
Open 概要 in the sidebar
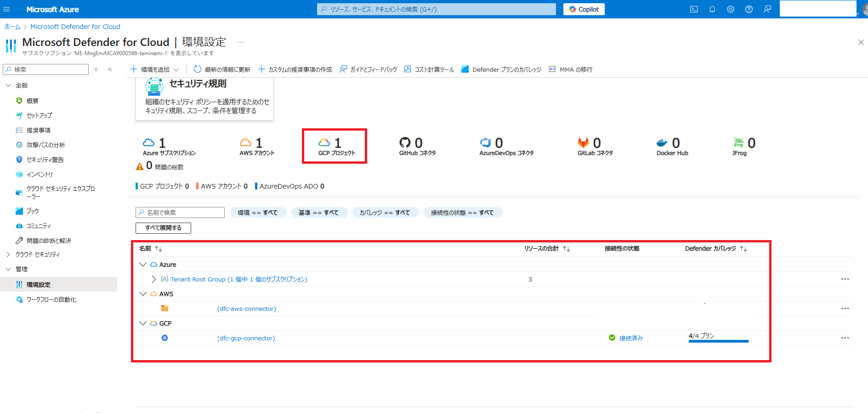32,101
